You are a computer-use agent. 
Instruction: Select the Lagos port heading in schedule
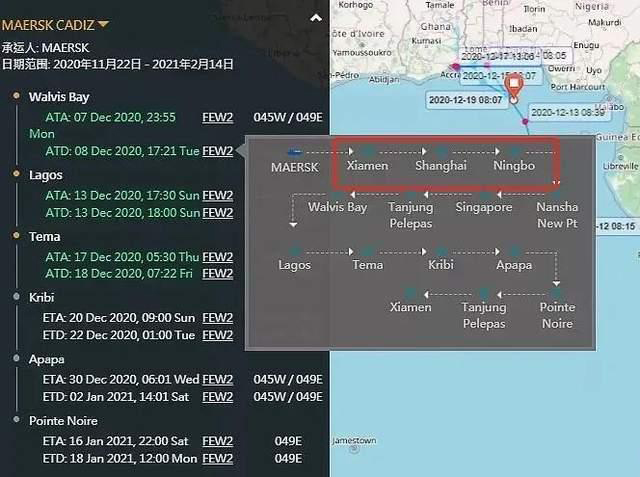coord(45,175)
